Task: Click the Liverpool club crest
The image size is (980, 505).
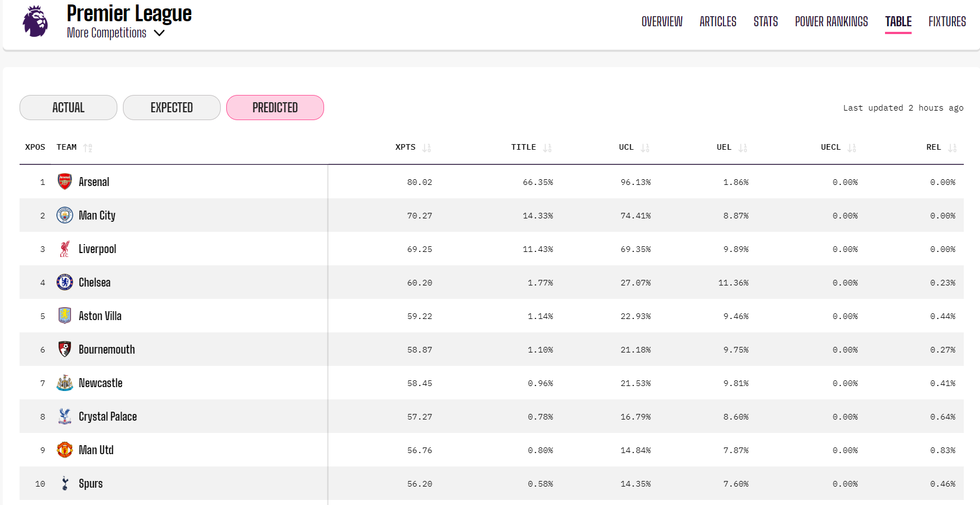Action: coord(65,249)
